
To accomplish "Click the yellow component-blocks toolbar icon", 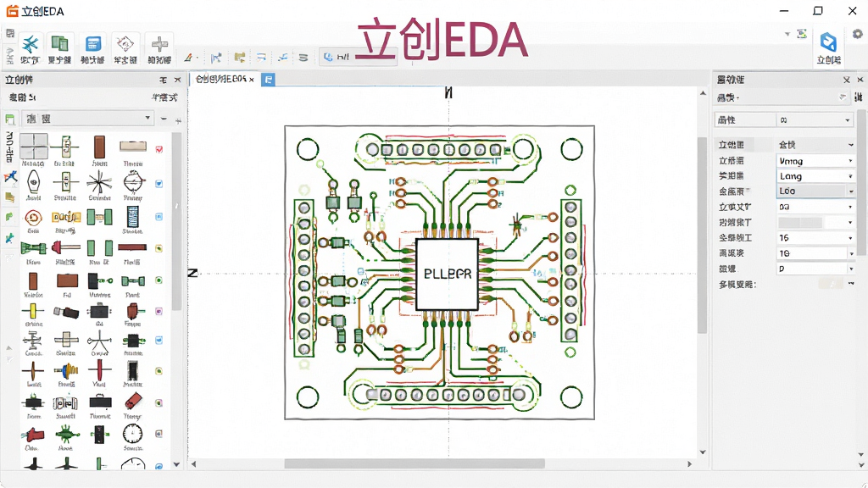I will [x=239, y=57].
